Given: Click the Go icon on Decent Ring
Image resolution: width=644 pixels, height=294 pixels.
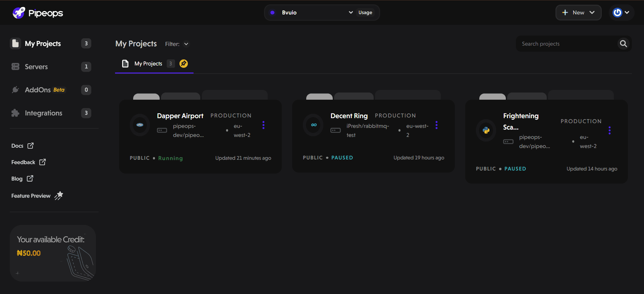Looking at the screenshot, I should (314, 125).
